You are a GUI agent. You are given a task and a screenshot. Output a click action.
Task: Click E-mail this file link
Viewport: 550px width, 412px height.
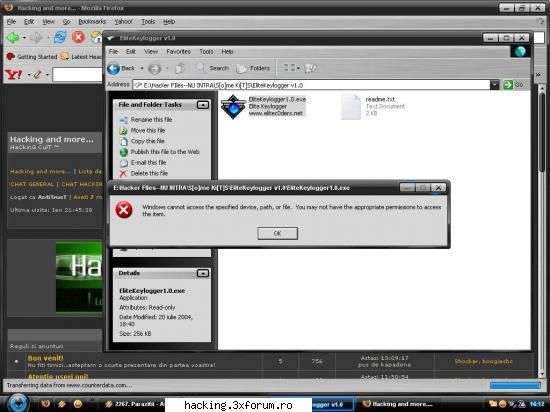(x=148, y=163)
